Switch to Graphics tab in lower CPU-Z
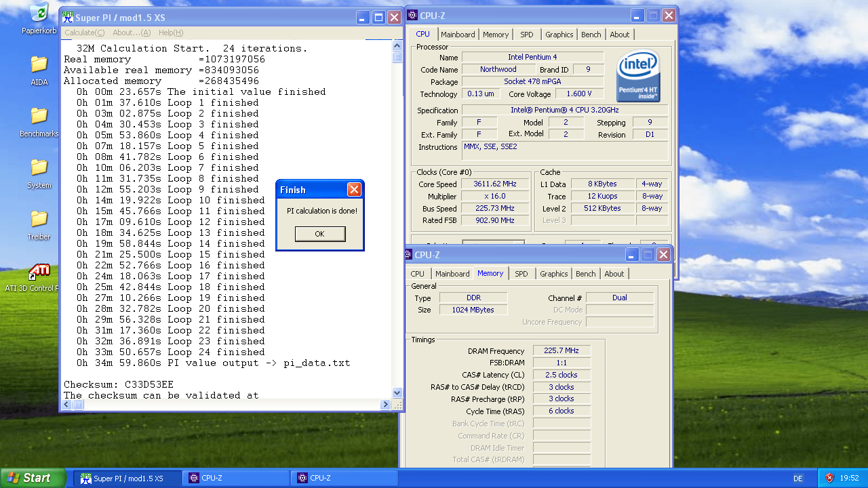Viewport: 868px width, 488px height. point(554,274)
